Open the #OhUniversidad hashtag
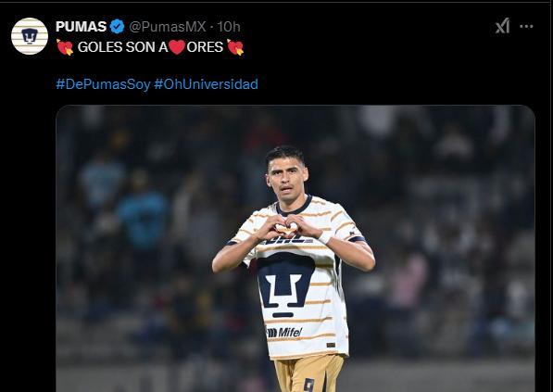Screen dimensions: 553x392 (206, 84)
